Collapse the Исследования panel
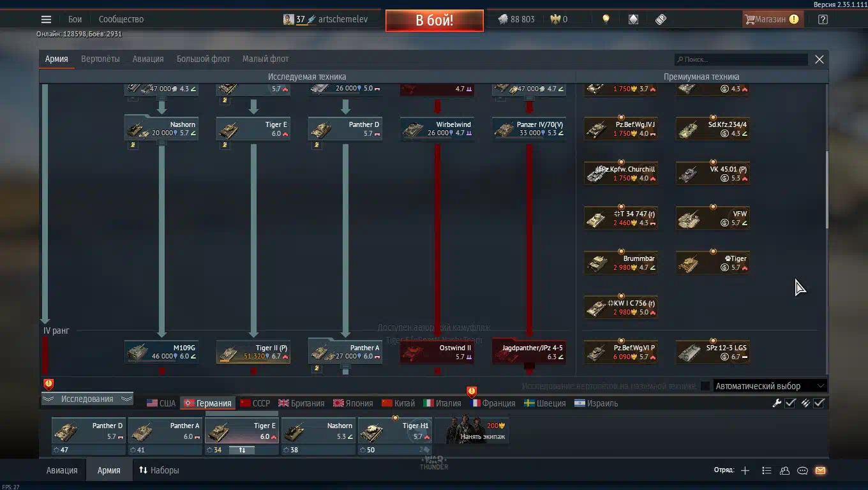Viewport: 868px width, 490px height. pyautogui.click(x=87, y=399)
